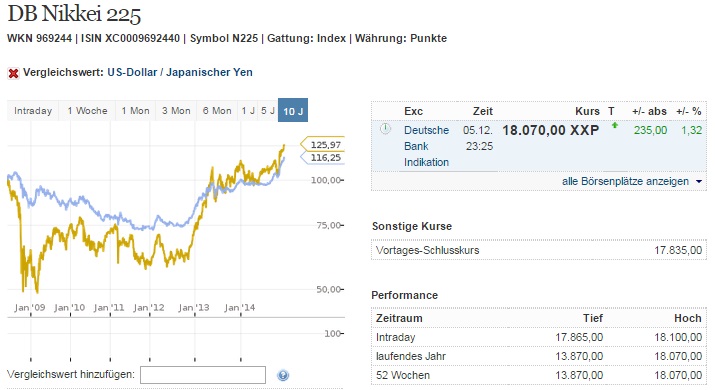This screenshot has height=390, width=715.
Task: Click the Intraday high 18.100,00
Action: click(x=678, y=338)
